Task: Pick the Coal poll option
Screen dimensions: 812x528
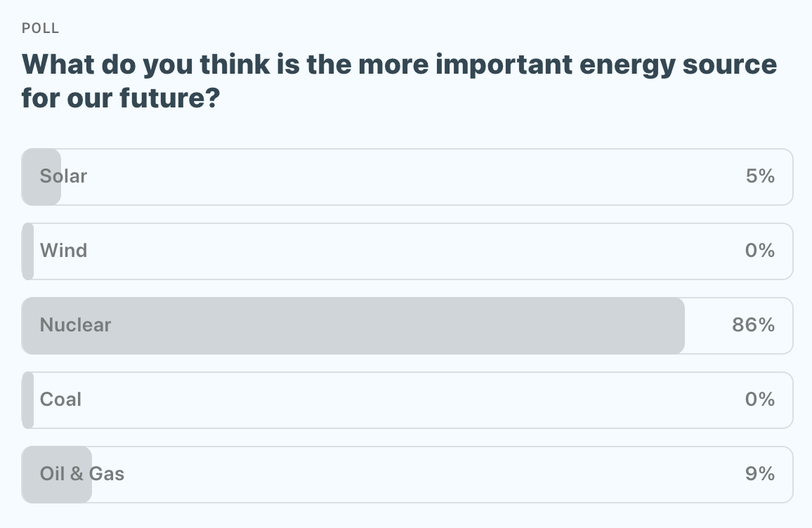Action: [61, 400]
